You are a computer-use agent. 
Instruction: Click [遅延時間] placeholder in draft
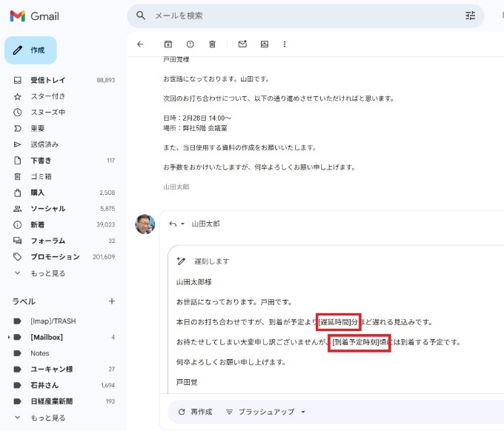click(x=334, y=322)
